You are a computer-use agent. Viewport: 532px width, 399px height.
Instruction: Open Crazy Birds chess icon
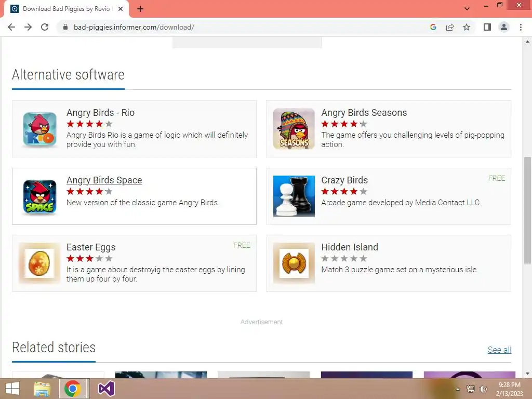point(294,196)
